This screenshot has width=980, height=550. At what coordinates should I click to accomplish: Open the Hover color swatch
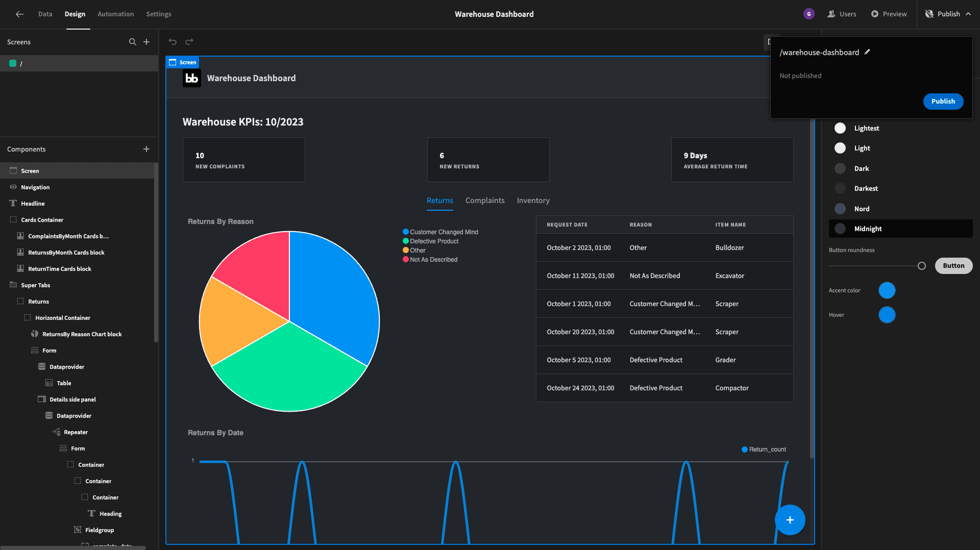click(x=887, y=315)
